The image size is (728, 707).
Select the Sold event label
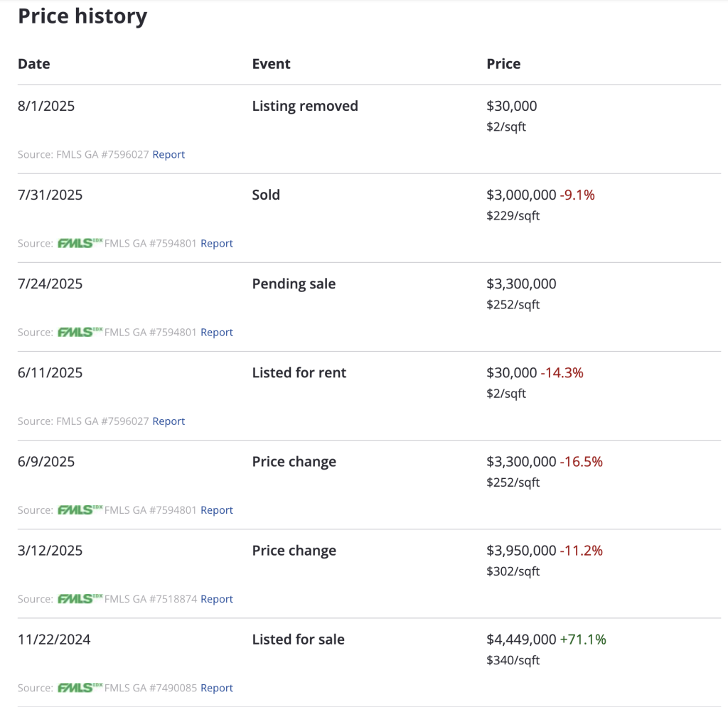(x=266, y=195)
